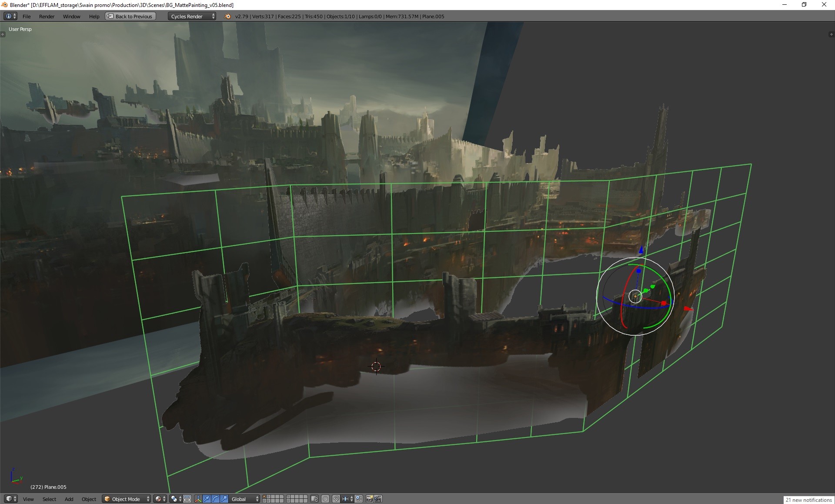Open the 3D View editor type selector
The image size is (835, 504).
coord(11,499)
